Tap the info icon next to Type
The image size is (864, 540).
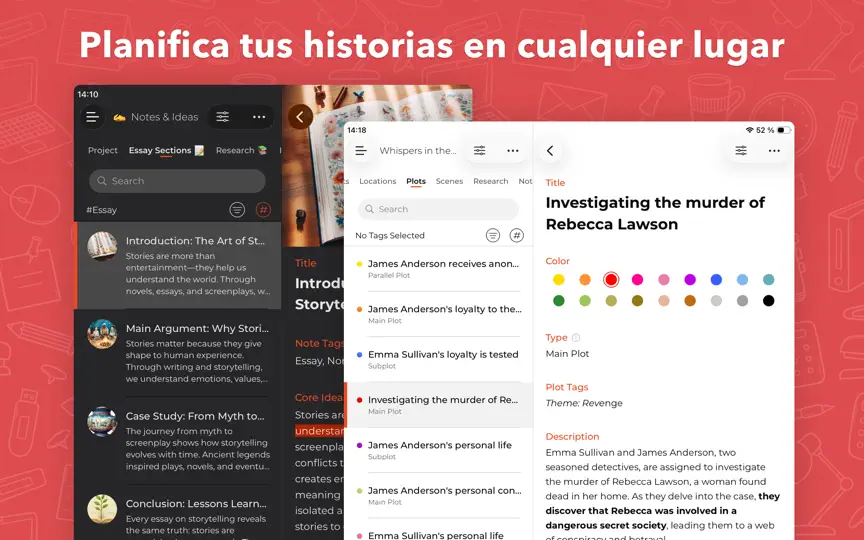(576, 337)
